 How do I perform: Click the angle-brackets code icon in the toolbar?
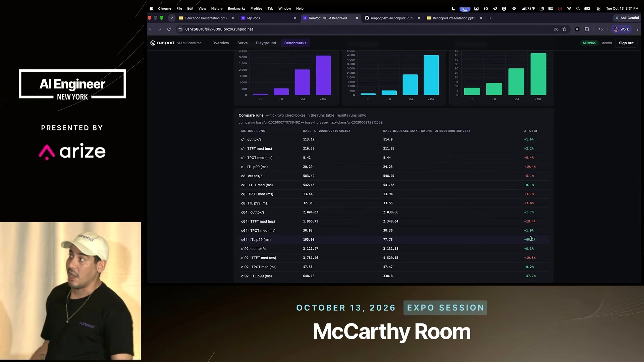coord(601,29)
